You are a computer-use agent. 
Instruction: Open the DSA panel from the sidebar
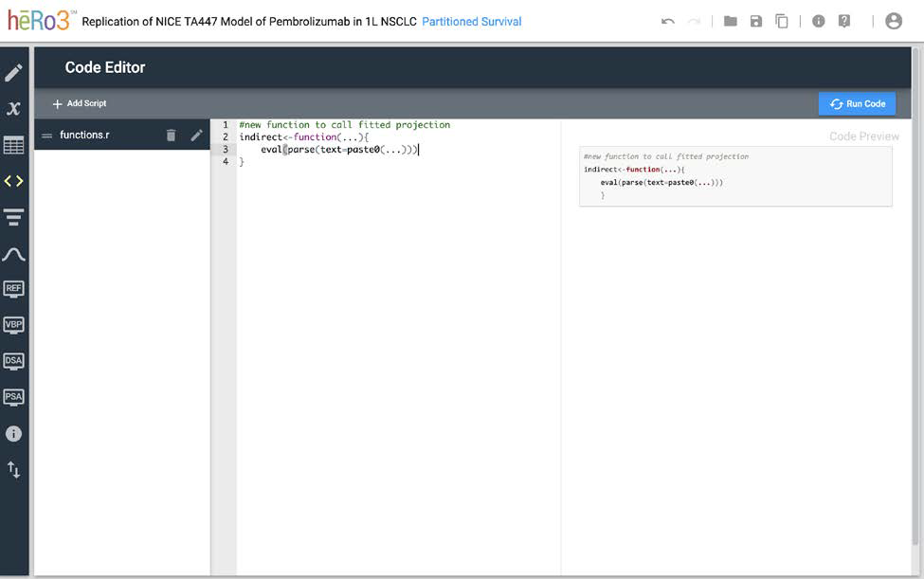click(13, 360)
